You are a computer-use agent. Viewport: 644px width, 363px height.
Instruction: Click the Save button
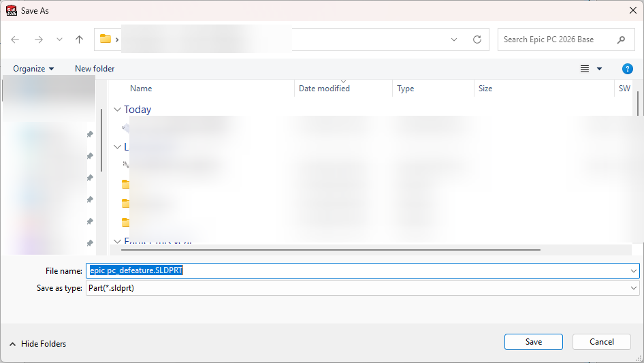click(534, 342)
